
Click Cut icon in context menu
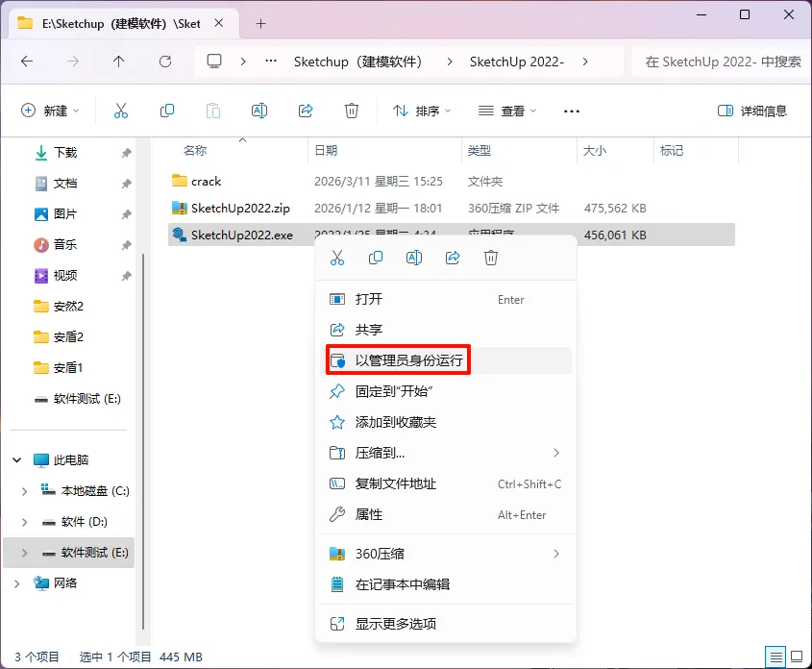point(337,258)
